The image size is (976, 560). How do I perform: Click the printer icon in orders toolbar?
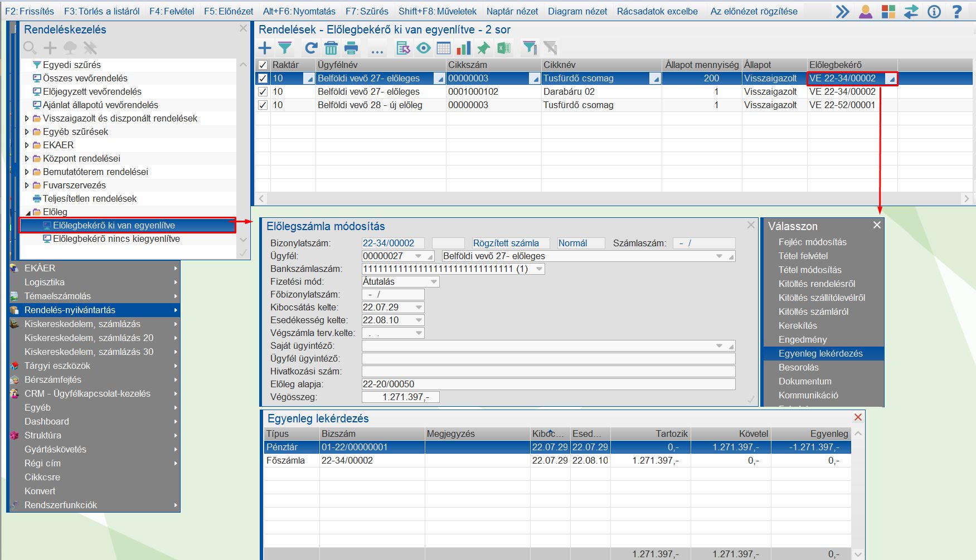coord(351,48)
